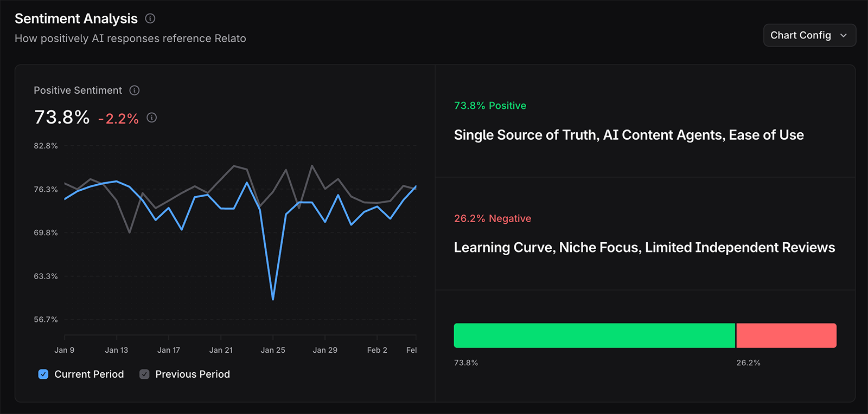Screen dimensions: 868x414
Task: Click the 82.8% y-axis label
Action: point(45,145)
